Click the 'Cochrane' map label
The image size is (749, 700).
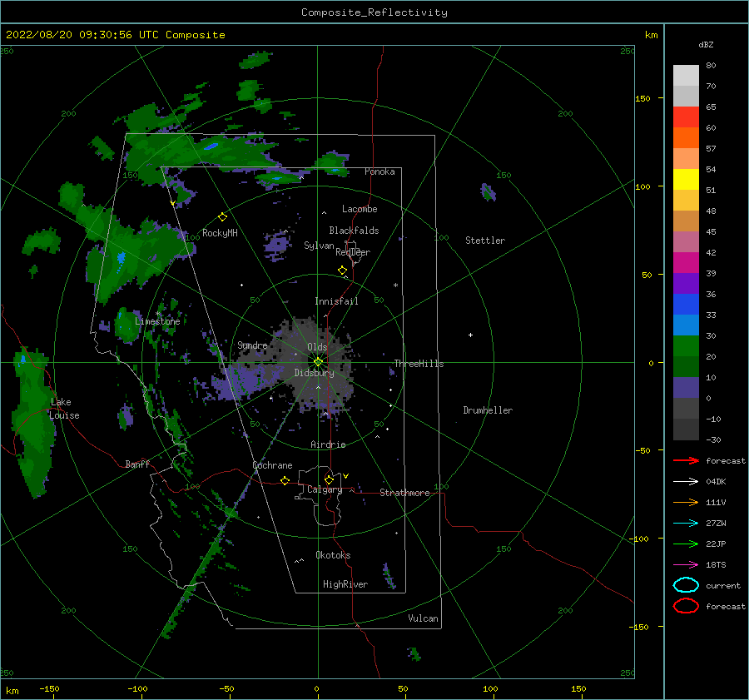(272, 465)
